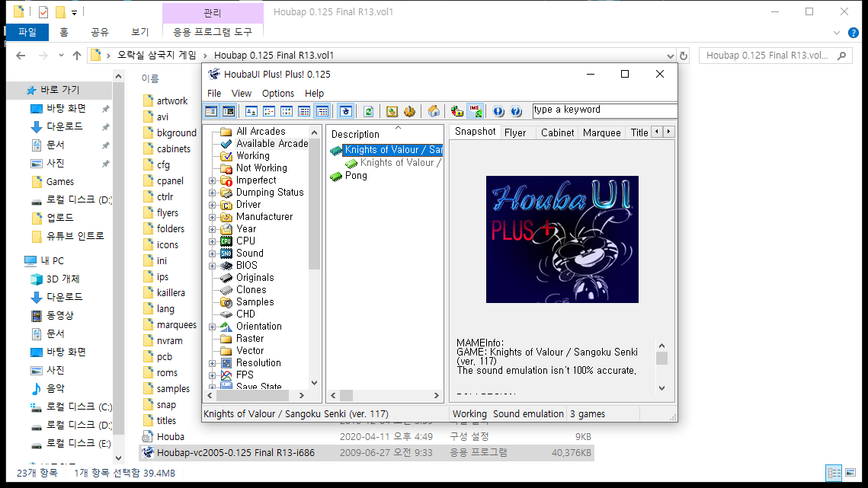Select the Available Arcade checkmark icon
868x488 pixels.
pyautogui.click(x=226, y=143)
